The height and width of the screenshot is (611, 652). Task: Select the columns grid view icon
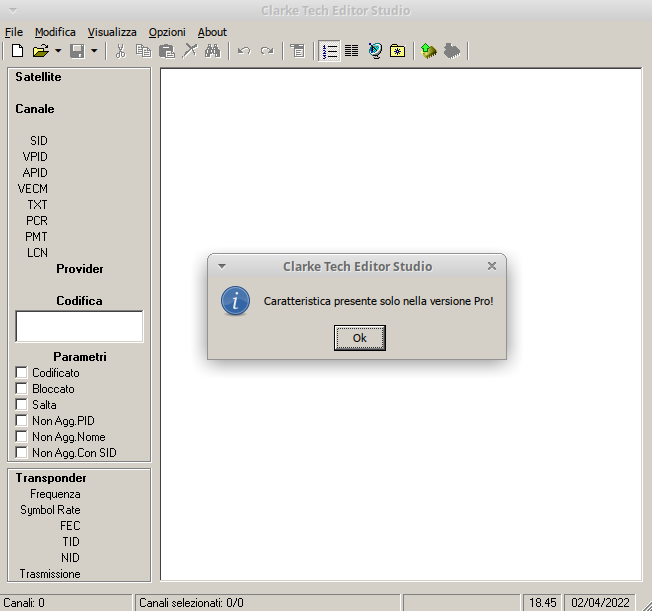tap(351, 51)
